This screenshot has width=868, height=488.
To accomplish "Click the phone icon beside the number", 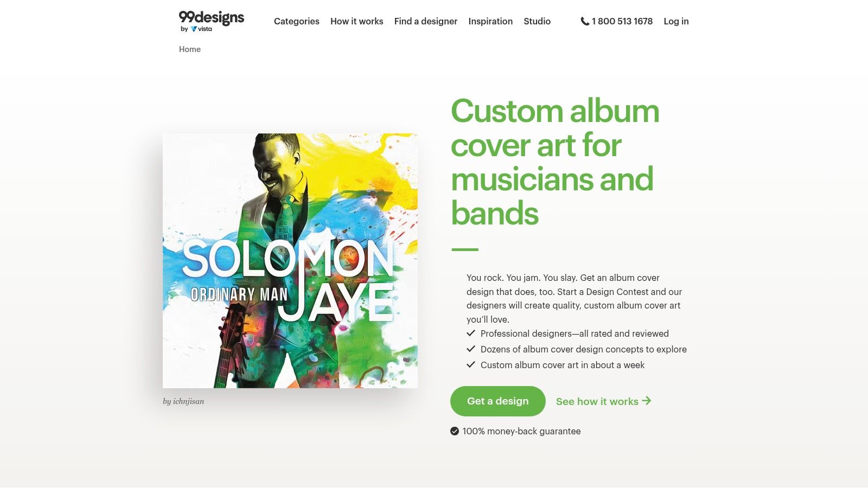I will 585,21.
